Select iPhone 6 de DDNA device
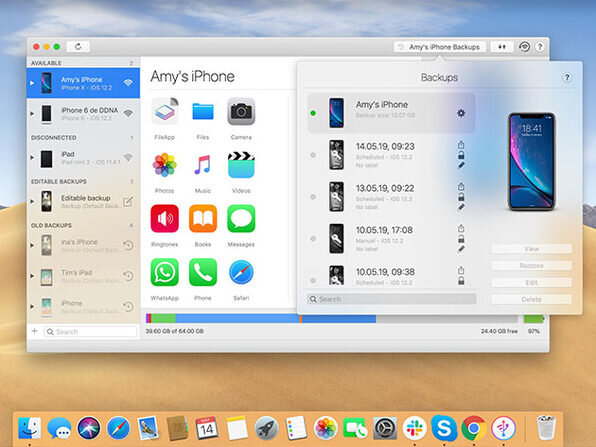 pyautogui.click(x=83, y=113)
